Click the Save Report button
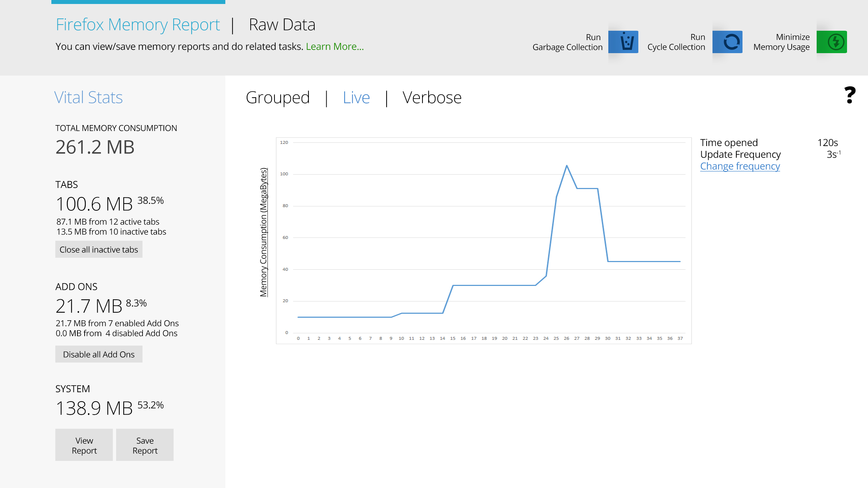This screenshot has height=488, width=868. (x=145, y=445)
